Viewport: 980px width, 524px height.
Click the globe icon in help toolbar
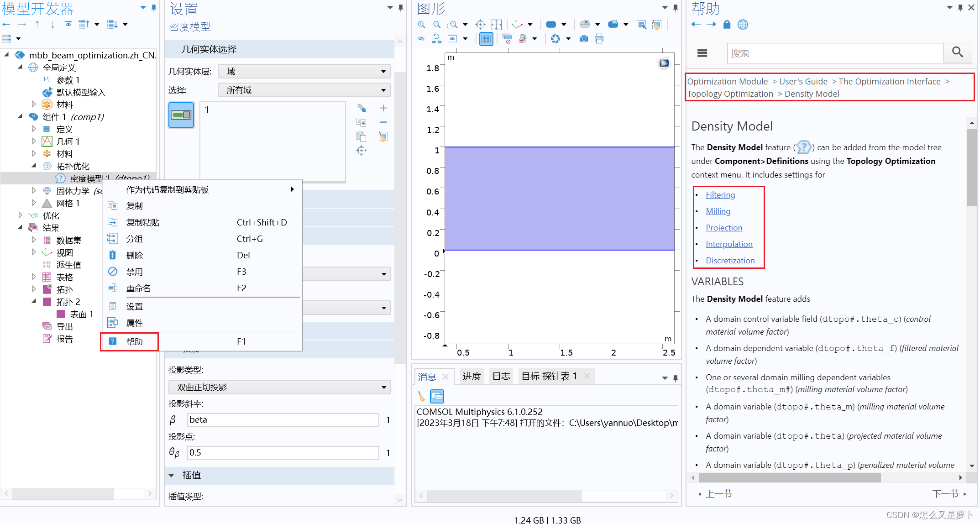tap(743, 25)
